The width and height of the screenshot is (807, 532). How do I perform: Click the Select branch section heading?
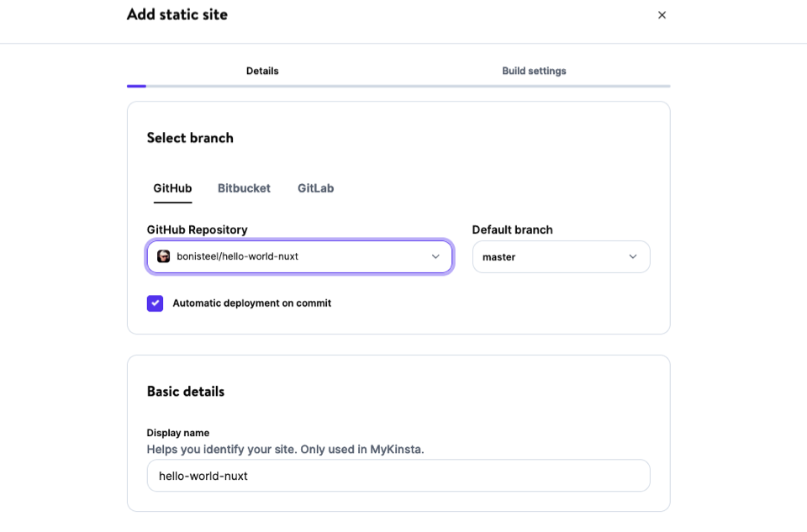[190, 137]
